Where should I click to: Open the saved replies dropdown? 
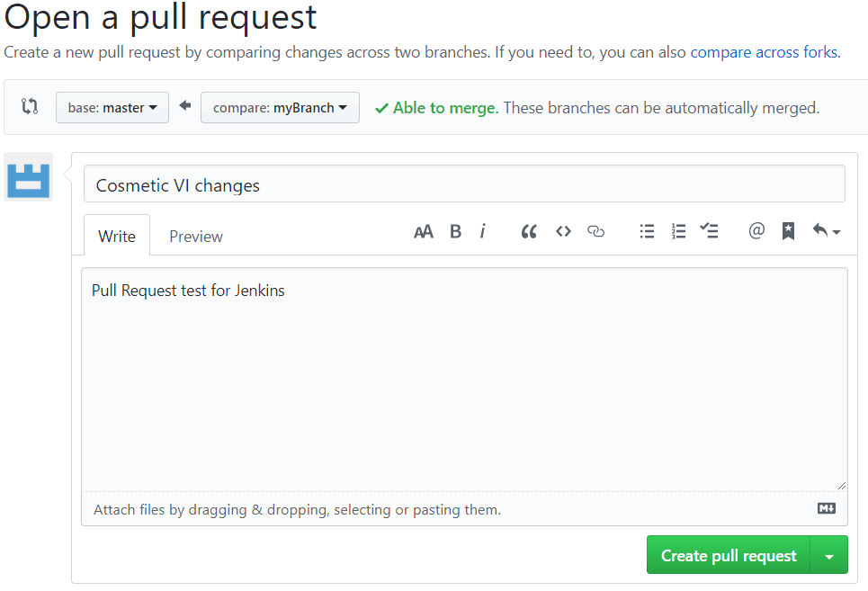click(x=826, y=232)
